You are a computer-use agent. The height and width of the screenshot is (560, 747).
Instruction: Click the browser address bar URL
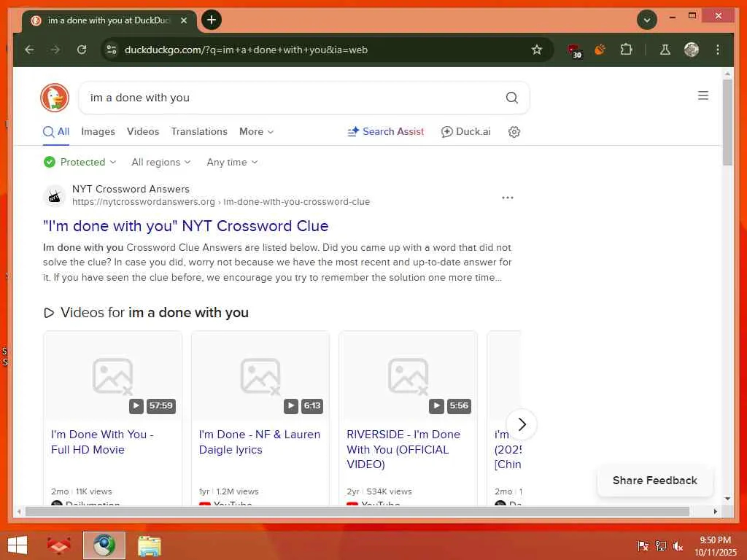click(246, 50)
